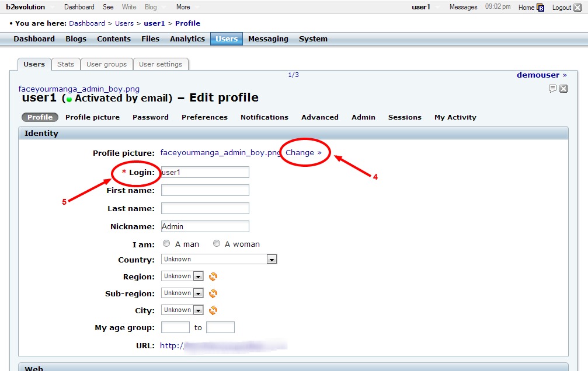The height and width of the screenshot is (371, 588).
Task: Refresh the City list with orange arrows icon
Action: [x=213, y=310]
